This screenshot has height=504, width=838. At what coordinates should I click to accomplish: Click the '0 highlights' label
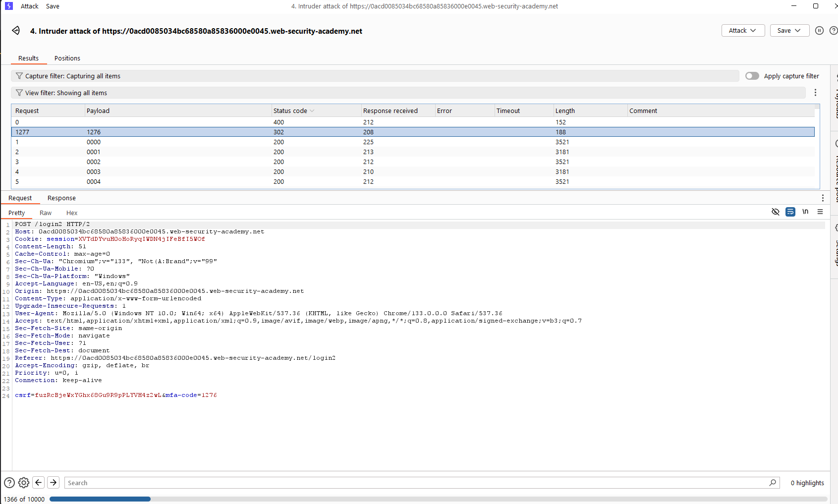pyautogui.click(x=807, y=483)
